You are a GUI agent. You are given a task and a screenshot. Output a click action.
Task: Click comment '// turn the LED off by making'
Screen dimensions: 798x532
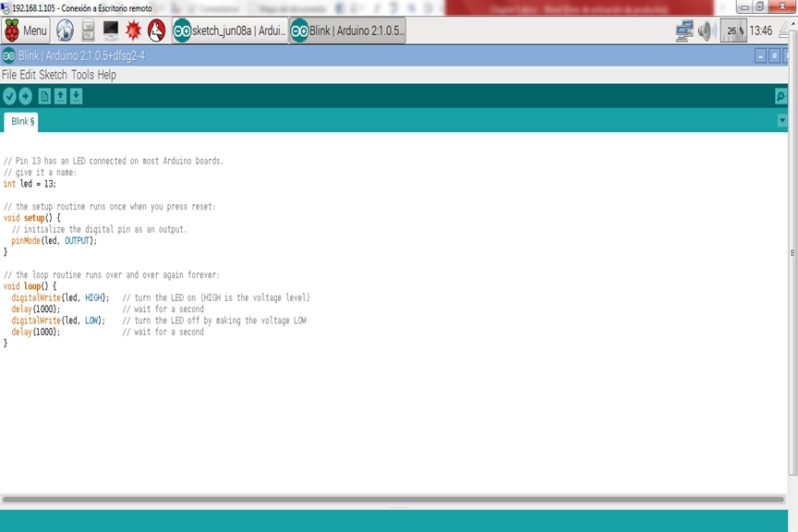coord(214,320)
